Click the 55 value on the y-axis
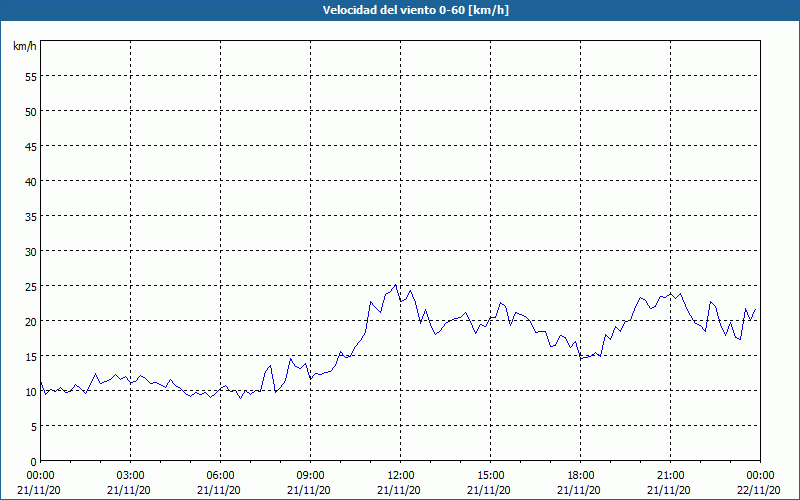800x500 pixels. [31, 77]
